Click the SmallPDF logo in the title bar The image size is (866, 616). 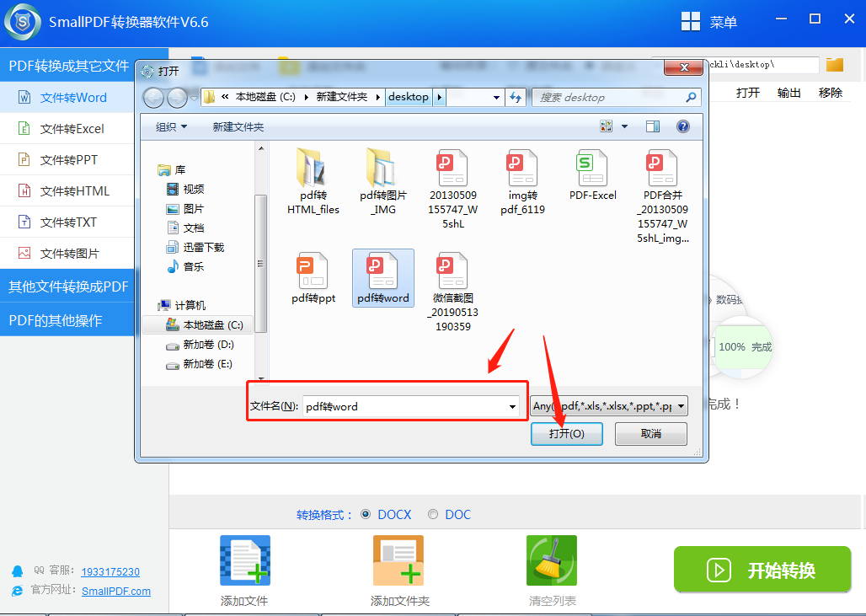pos(22,23)
